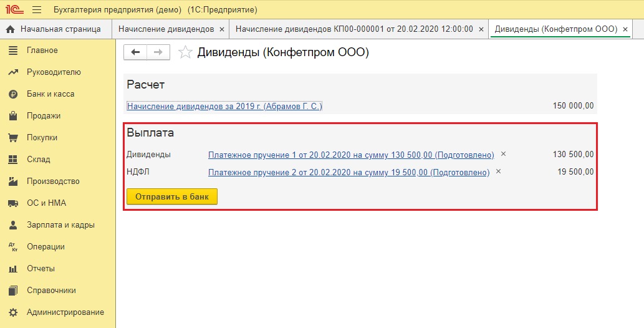Screen dimensions: 644x328
Task: Remove payment order 1 with its X
Action: (x=503, y=154)
